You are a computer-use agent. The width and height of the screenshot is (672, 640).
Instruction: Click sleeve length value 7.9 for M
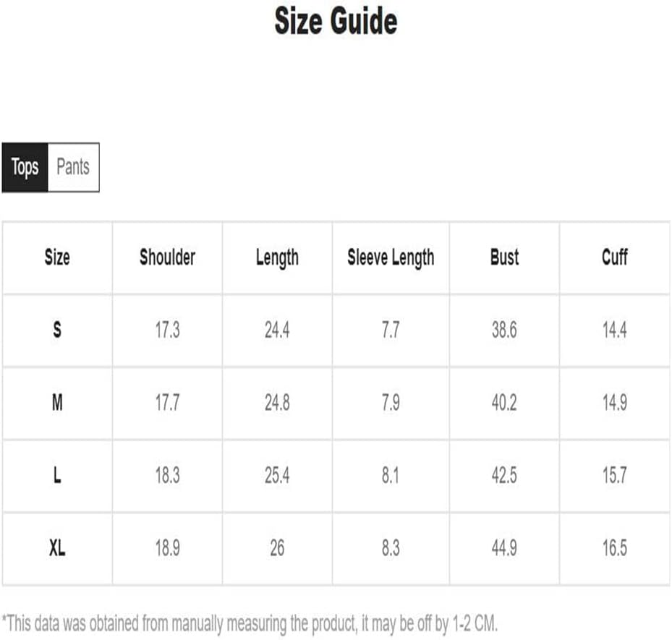click(x=391, y=403)
